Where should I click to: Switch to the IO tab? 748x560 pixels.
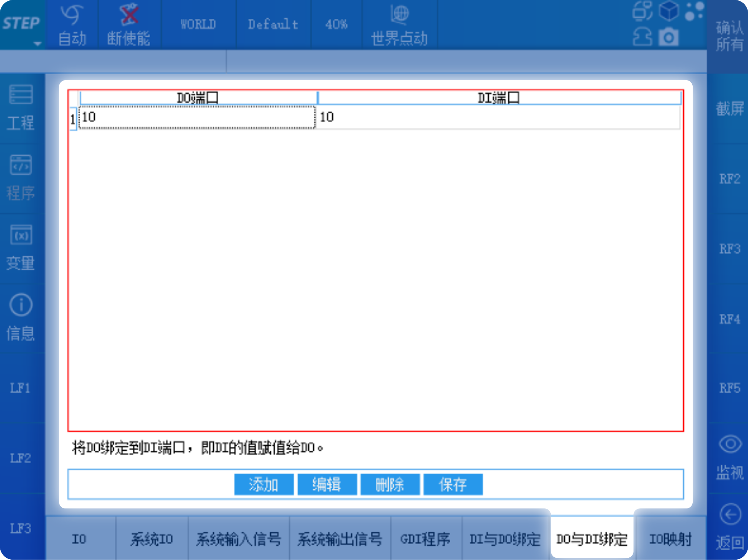coord(80,539)
